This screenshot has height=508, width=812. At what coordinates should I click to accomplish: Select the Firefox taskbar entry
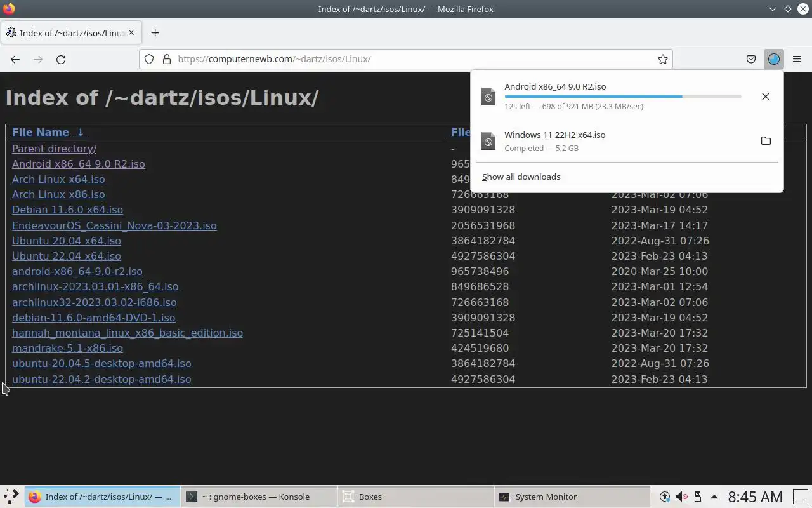tap(102, 497)
